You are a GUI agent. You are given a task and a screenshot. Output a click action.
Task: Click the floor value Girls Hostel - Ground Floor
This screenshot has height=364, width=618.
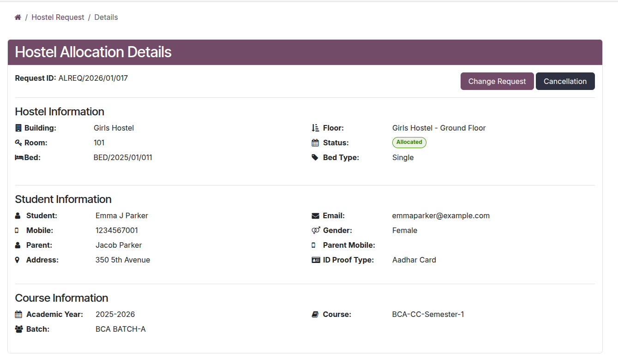[439, 128]
